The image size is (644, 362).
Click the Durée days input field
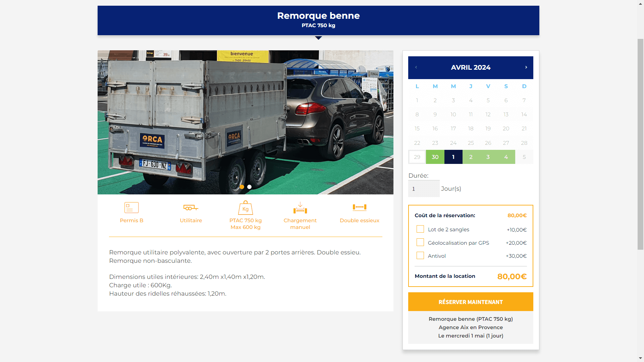424,189
